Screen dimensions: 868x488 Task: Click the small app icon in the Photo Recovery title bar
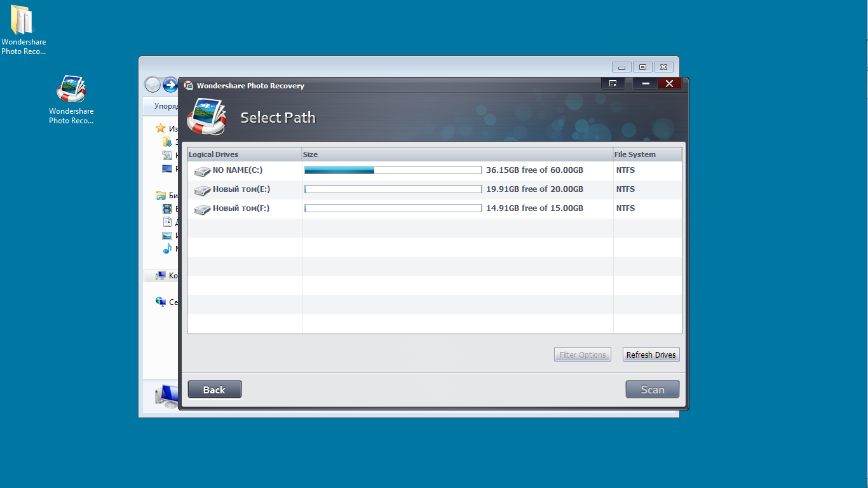pos(189,86)
